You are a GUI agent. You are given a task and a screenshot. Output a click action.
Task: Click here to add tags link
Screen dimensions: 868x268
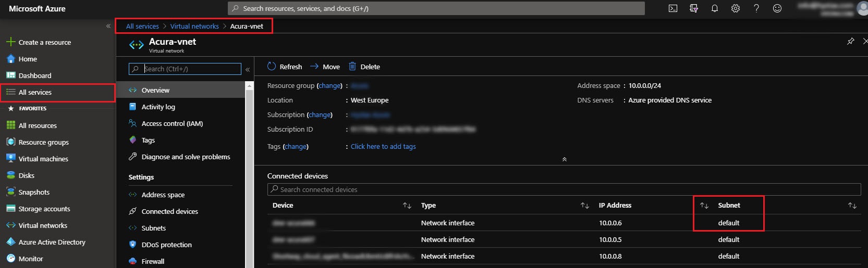coord(383,146)
